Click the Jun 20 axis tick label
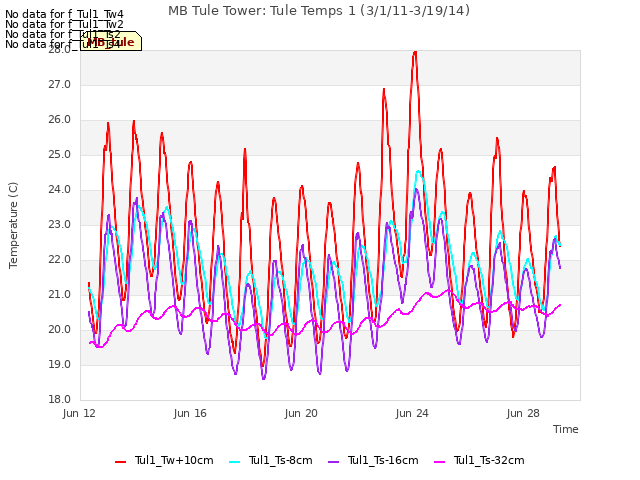 point(301,413)
